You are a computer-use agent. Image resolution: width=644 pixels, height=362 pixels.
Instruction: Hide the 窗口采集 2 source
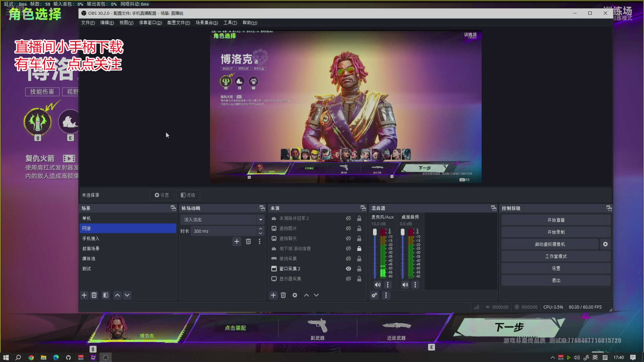point(349,269)
